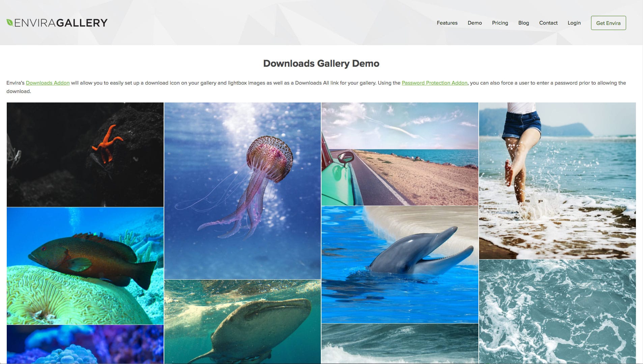Follow the Password Protection Addon link
The height and width of the screenshot is (364, 643).
(434, 83)
